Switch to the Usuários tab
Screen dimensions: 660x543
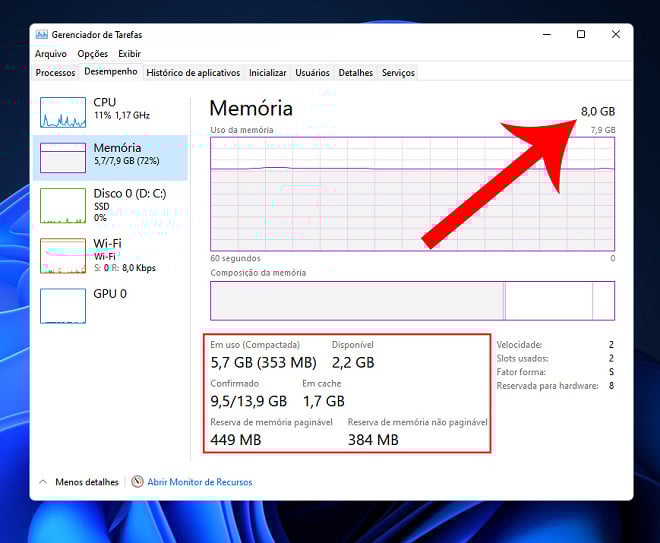[312, 72]
